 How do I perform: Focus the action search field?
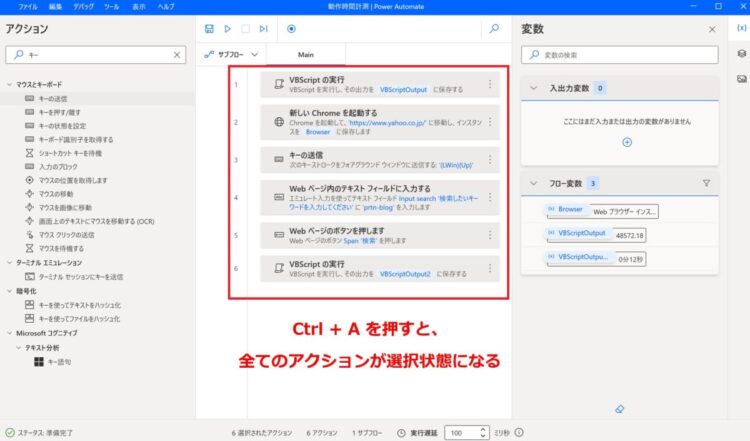pyautogui.click(x=96, y=55)
